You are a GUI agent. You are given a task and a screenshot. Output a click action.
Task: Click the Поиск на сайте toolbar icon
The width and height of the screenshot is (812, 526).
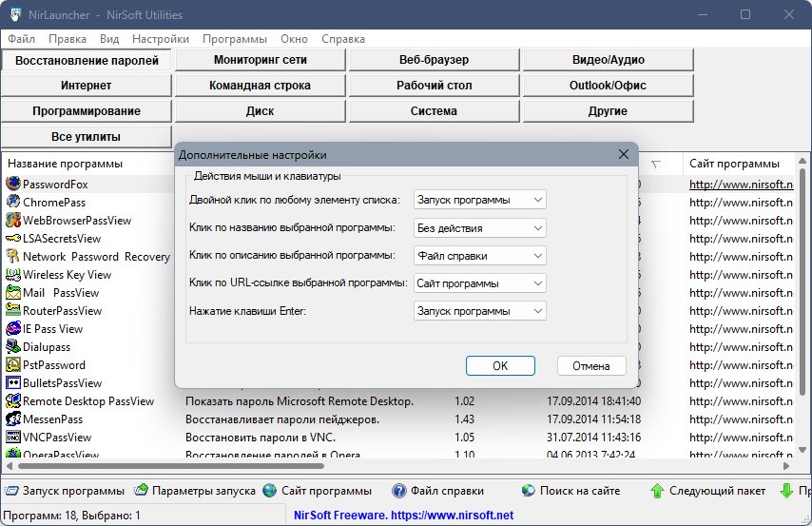(x=529, y=491)
